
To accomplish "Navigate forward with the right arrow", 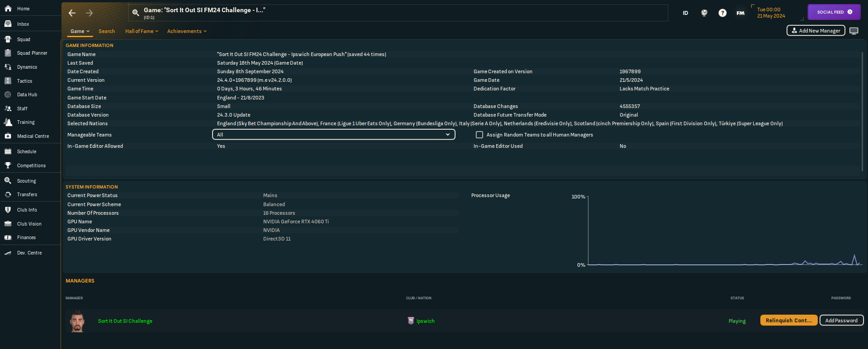I will coord(89,13).
